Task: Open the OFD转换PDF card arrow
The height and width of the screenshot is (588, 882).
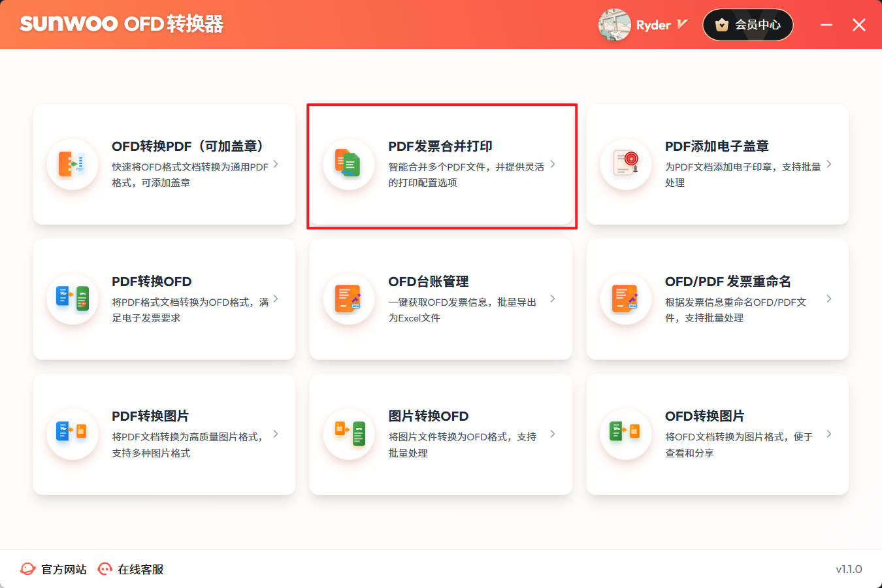Action: click(276, 164)
